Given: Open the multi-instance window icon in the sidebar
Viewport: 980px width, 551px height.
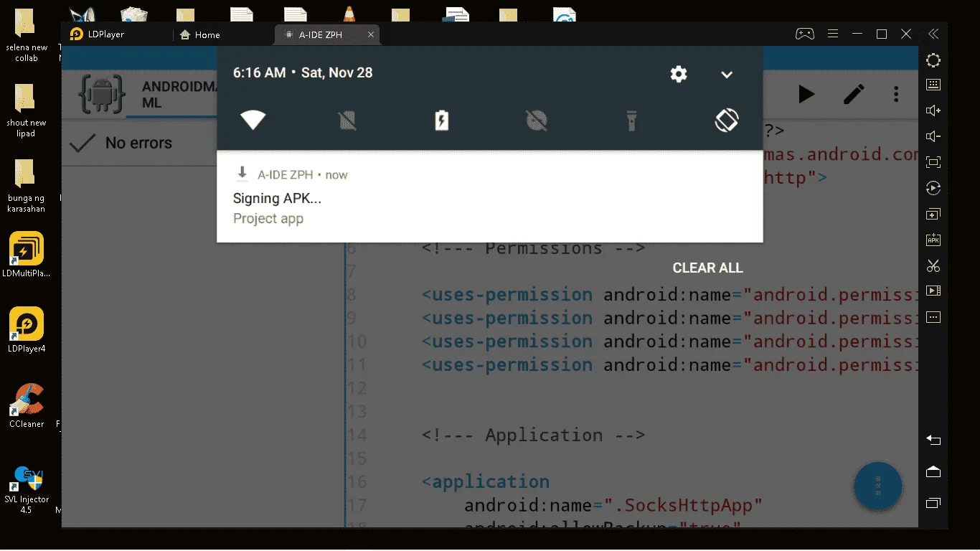Looking at the screenshot, I should click(933, 214).
